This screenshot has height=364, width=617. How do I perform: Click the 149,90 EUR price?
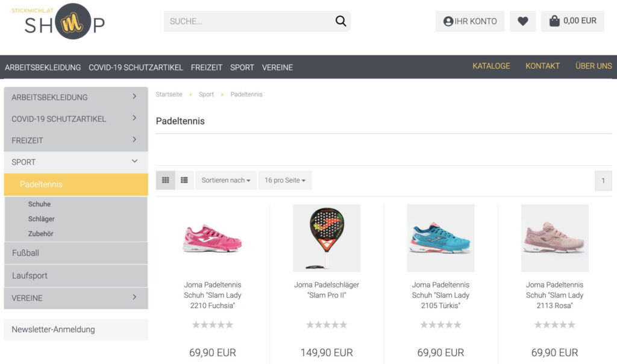(327, 353)
